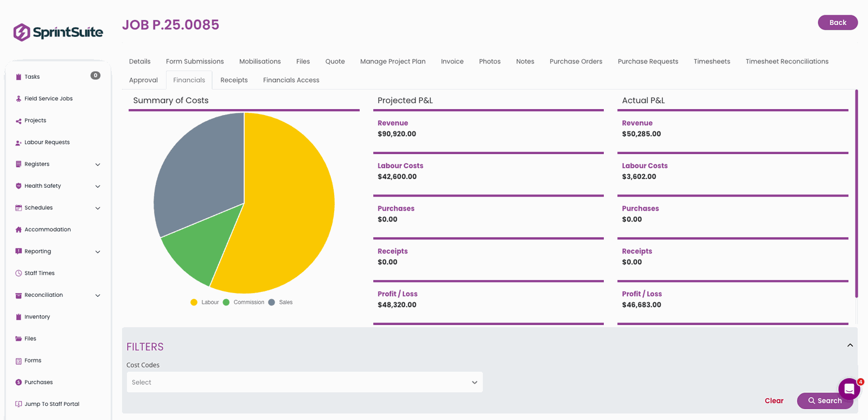This screenshot has height=420, width=868.
Task: Switch to the Details tab
Action: [140, 61]
